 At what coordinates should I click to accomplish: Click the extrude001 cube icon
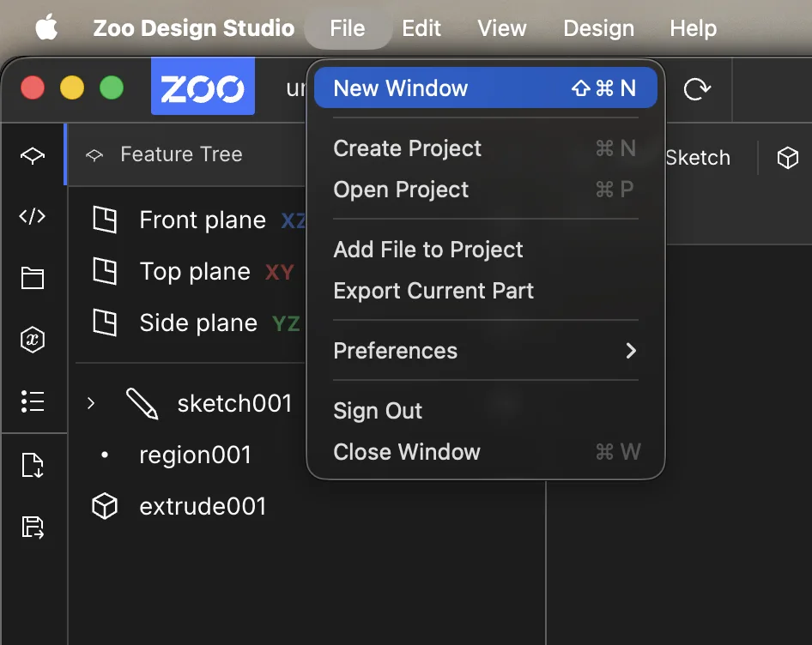point(105,506)
